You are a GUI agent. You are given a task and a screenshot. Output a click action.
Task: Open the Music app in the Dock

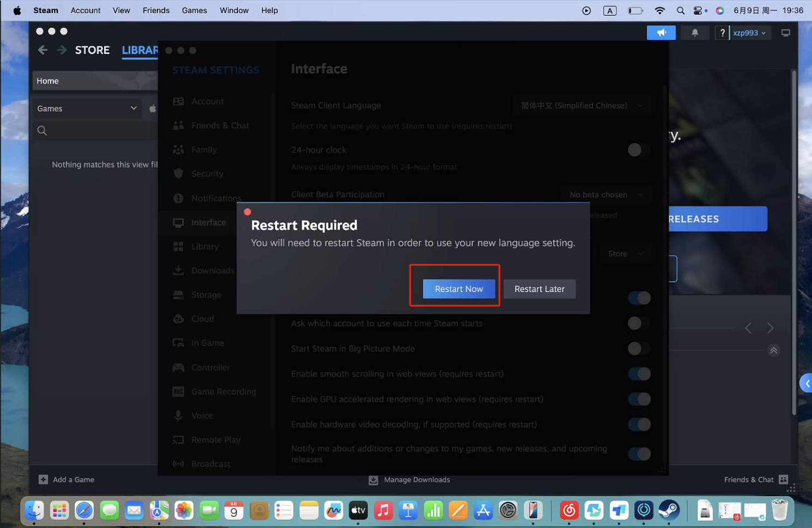(383, 511)
